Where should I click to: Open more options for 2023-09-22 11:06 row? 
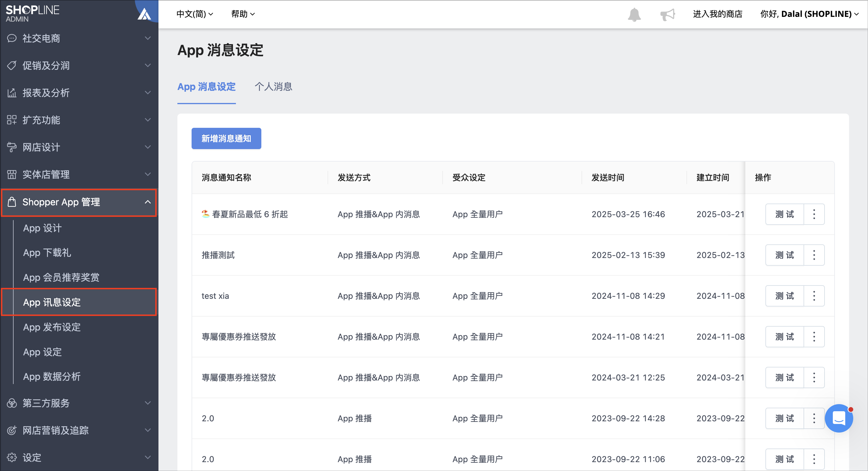pyautogui.click(x=814, y=459)
